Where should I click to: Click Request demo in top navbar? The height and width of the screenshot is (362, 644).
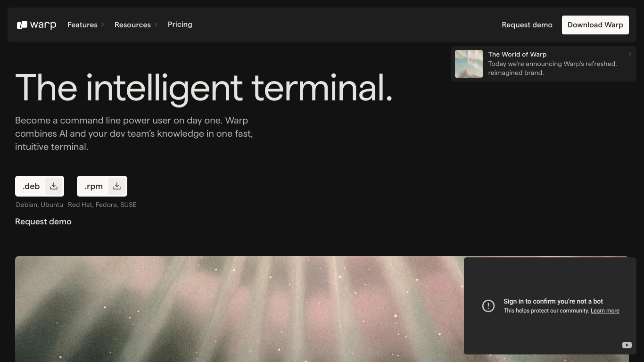(527, 25)
